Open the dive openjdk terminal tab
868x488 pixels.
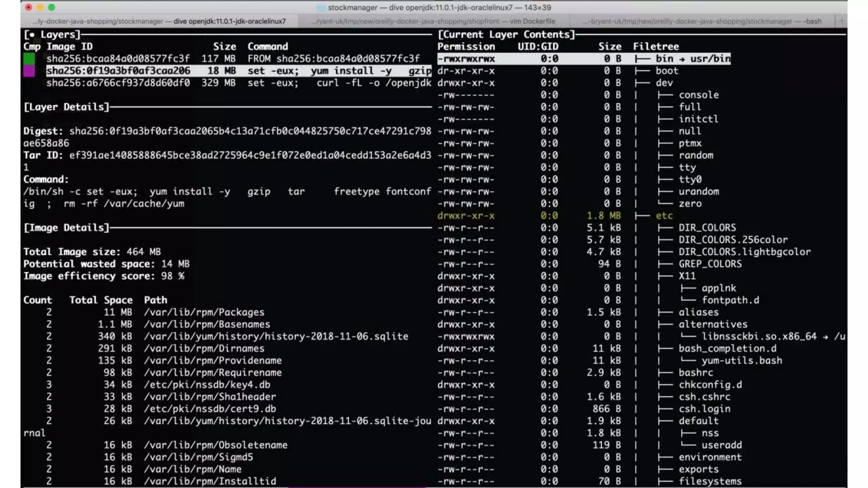point(160,21)
